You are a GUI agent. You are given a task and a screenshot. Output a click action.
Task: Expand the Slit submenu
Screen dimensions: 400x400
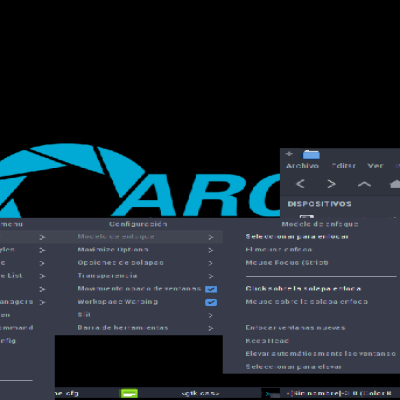pos(211,315)
